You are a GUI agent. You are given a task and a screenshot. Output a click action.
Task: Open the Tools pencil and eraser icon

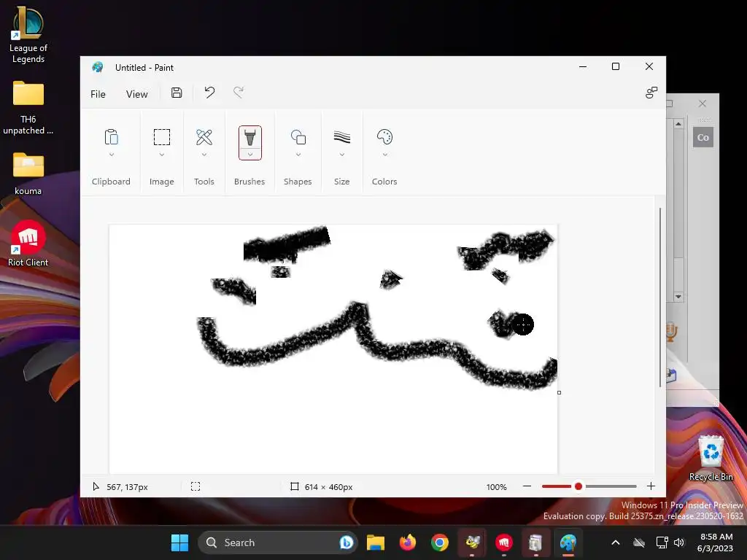(x=204, y=137)
